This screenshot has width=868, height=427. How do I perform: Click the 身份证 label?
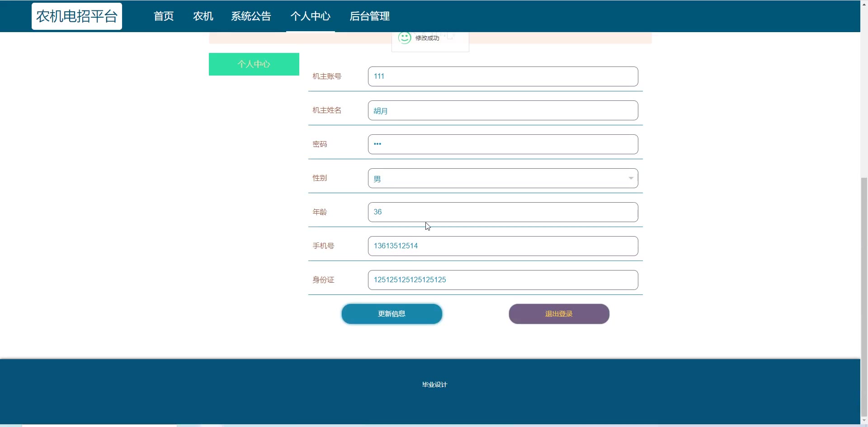323,280
